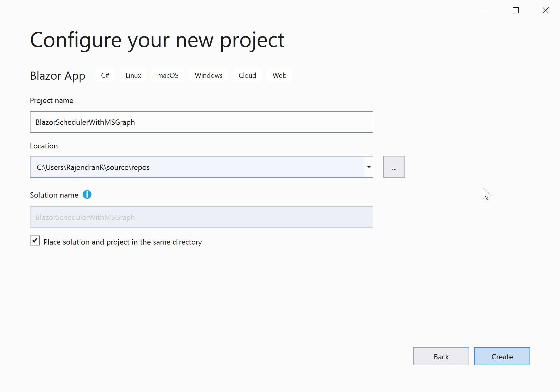
Task: Click the Location path combo box
Action: point(197,167)
